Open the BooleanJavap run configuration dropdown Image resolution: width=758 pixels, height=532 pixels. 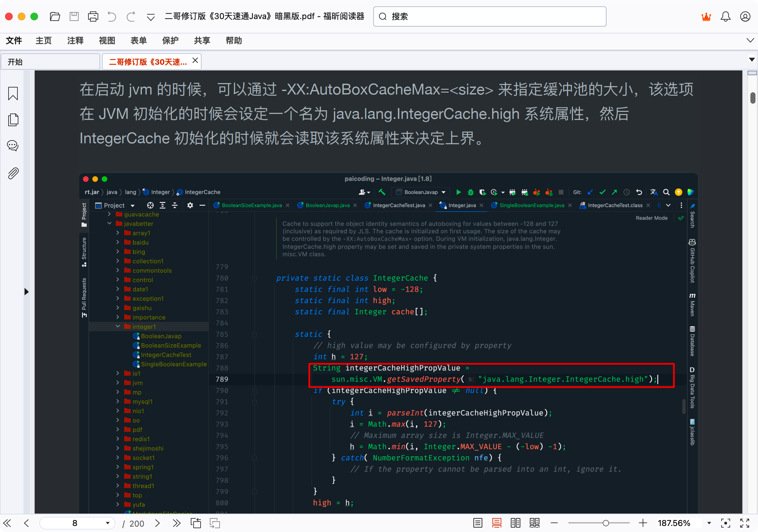click(444, 192)
